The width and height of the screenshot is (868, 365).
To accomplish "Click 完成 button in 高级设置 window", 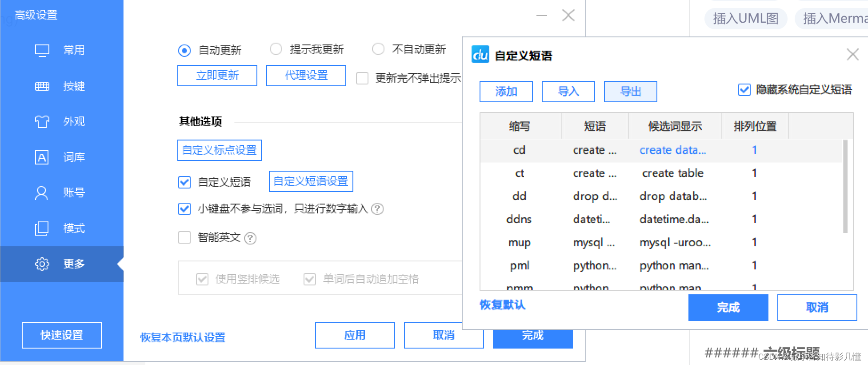I will point(533,339).
